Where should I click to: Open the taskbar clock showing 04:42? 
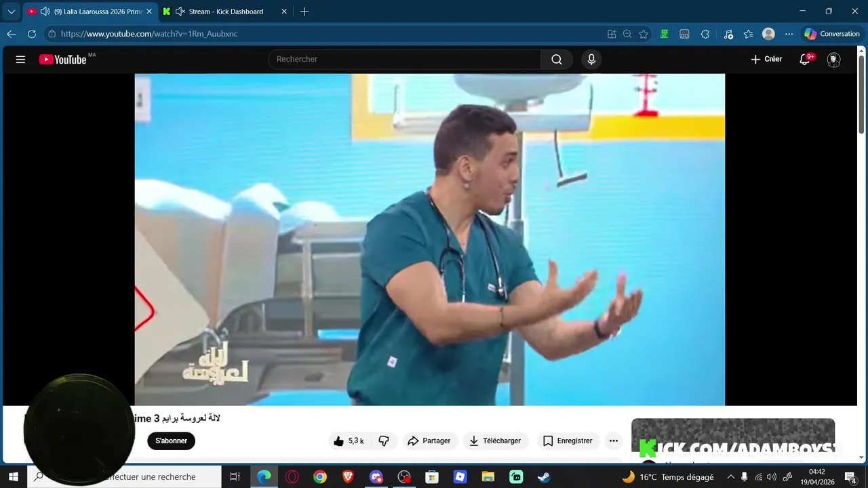pos(816,477)
